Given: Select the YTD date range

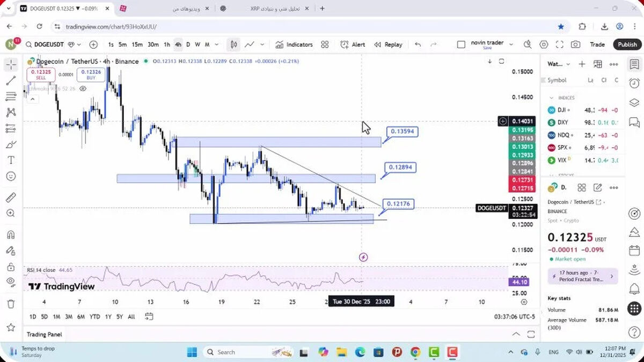Looking at the screenshot, I should click(95, 317).
